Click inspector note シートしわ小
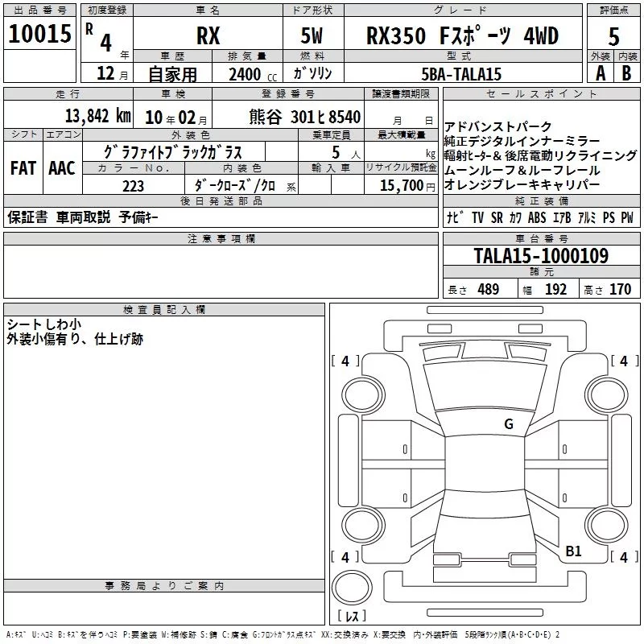644x644 pixels. (44, 324)
